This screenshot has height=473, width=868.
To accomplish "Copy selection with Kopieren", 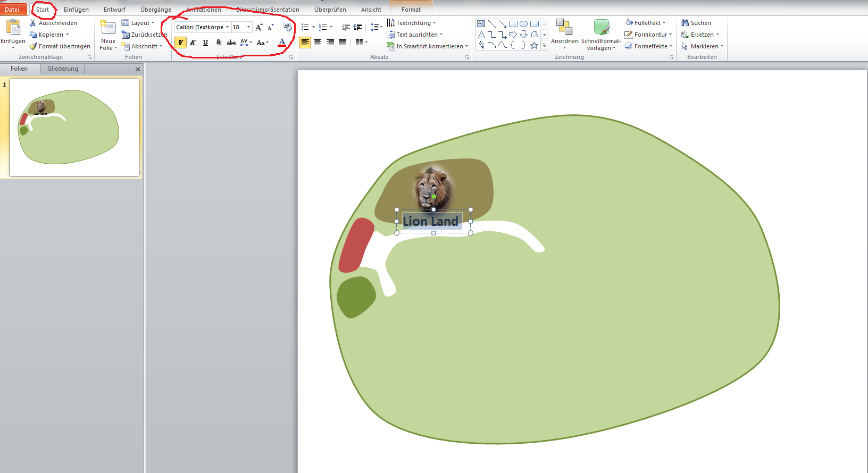I will (49, 35).
